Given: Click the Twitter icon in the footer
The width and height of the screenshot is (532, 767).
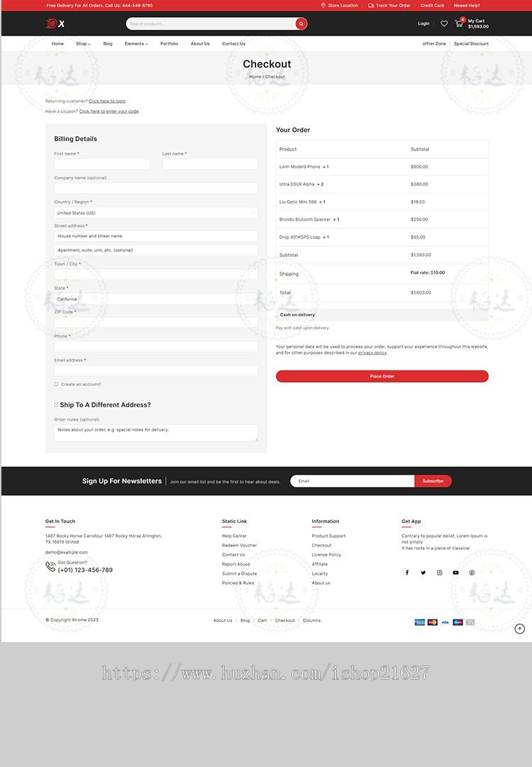Looking at the screenshot, I should [x=423, y=573].
